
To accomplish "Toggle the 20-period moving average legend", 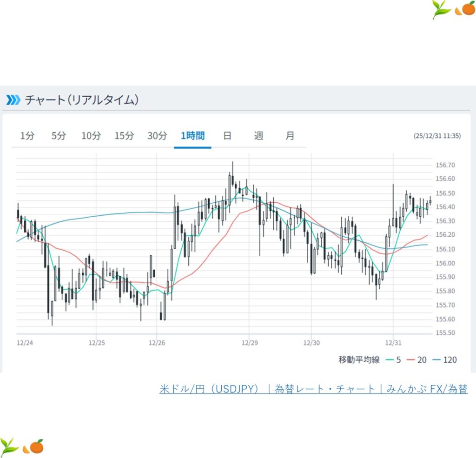I will (x=417, y=359).
